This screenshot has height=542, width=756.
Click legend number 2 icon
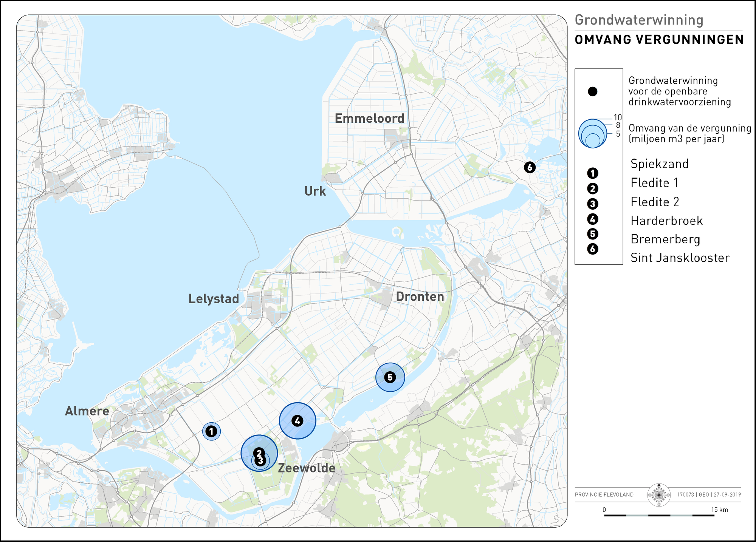(x=592, y=188)
